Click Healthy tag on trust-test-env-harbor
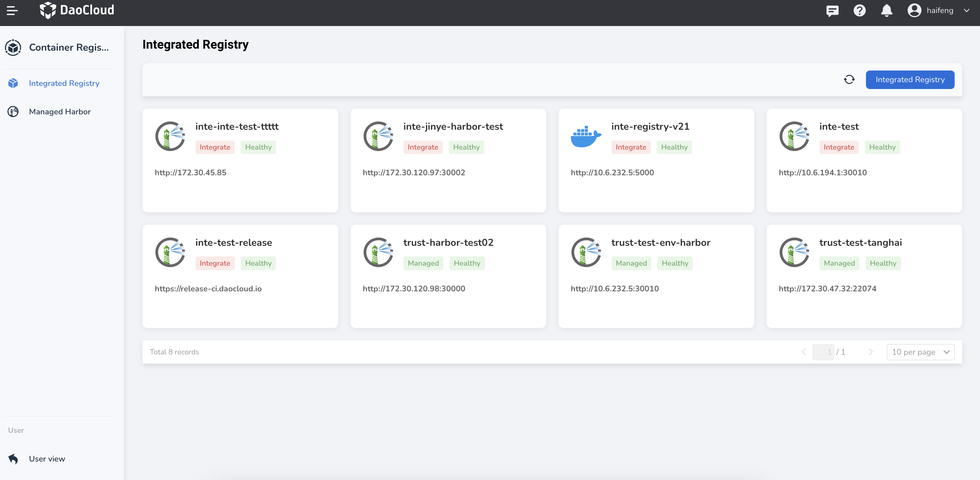 [x=675, y=263]
